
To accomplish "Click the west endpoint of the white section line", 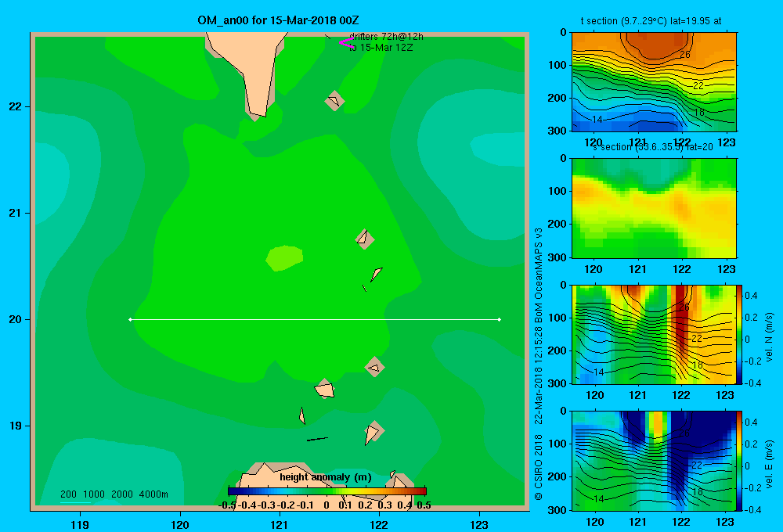I will point(130,319).
